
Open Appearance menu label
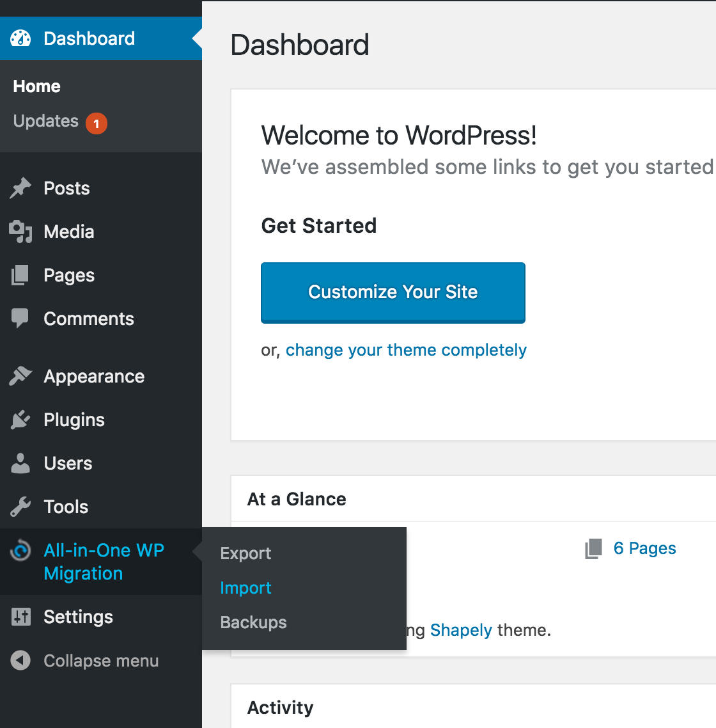tap(94, 377)
